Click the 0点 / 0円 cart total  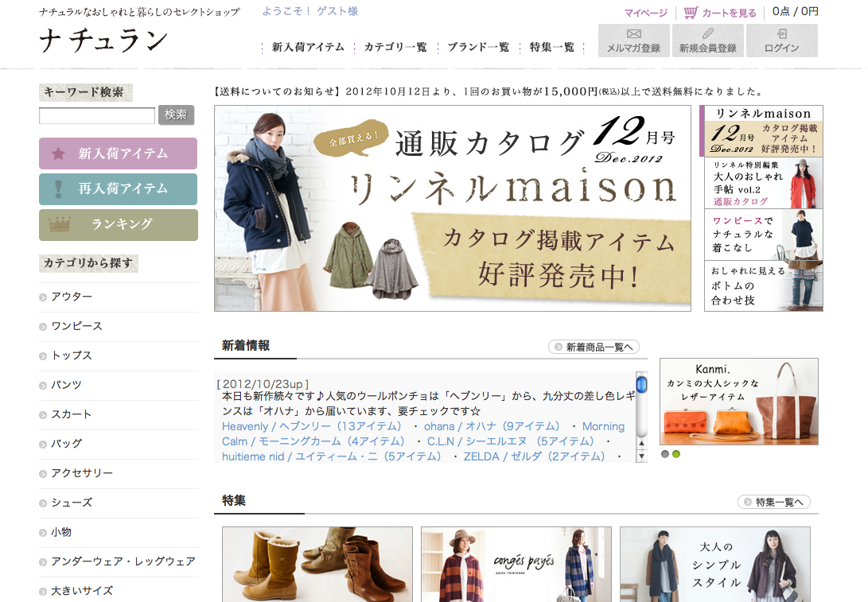pyautogui.click(x=795, y=12)
